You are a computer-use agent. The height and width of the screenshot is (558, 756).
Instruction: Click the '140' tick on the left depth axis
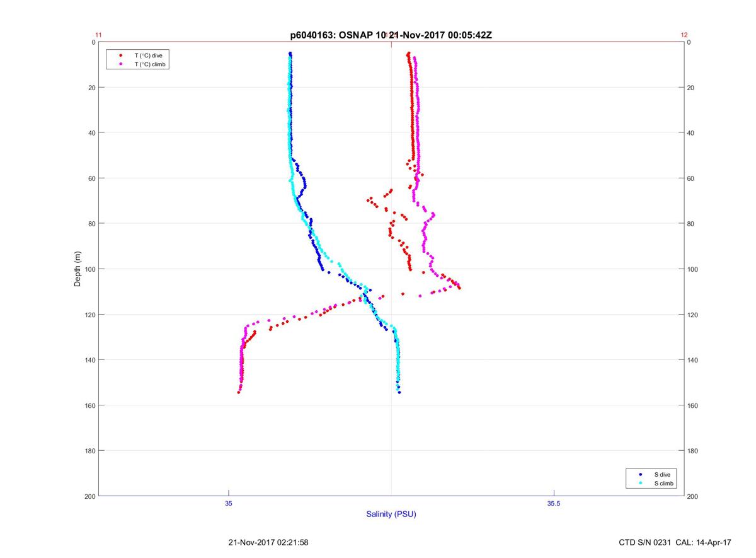point(89,360)
